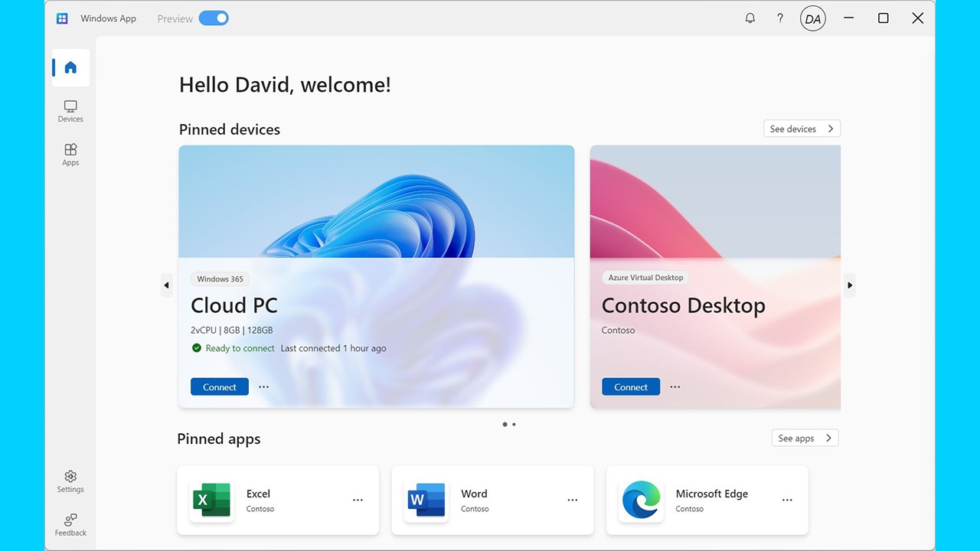Open the Feedback panel
The height and width of the screenshot is (551, 980).
point(70,525)
